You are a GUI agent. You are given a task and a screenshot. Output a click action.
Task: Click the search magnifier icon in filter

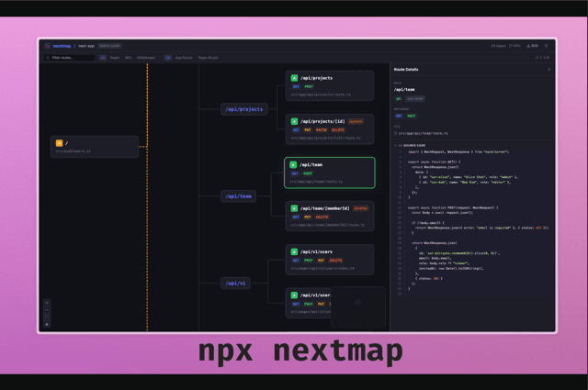click(48, 58)
